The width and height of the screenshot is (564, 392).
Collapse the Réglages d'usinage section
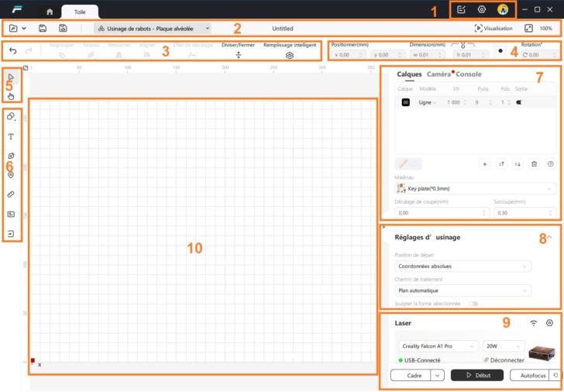coord(549,237)
